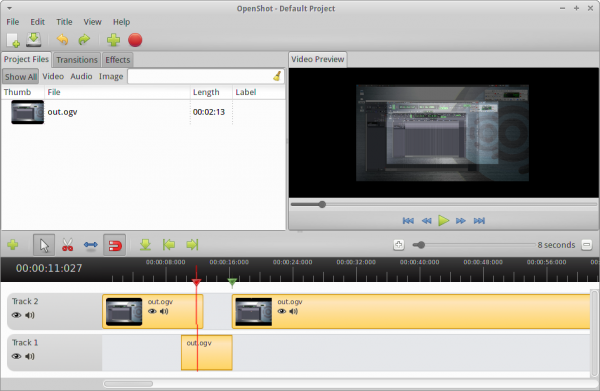
Task: Hide the Track 2 video
Action: tap(16, 315)
